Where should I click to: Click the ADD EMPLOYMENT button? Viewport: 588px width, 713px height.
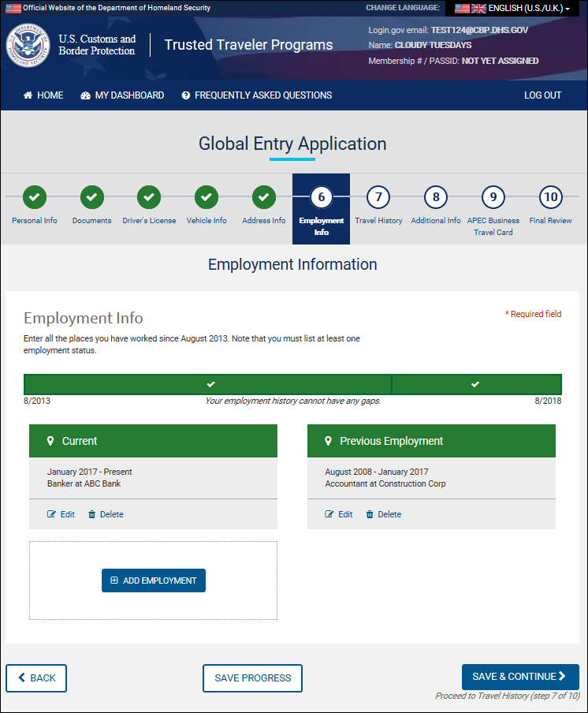(154, 580)
